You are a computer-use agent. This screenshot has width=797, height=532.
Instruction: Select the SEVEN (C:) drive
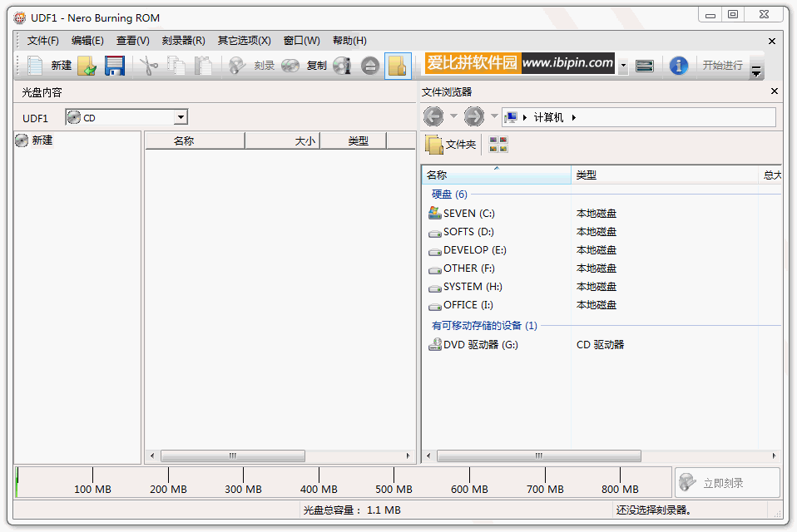468,213
